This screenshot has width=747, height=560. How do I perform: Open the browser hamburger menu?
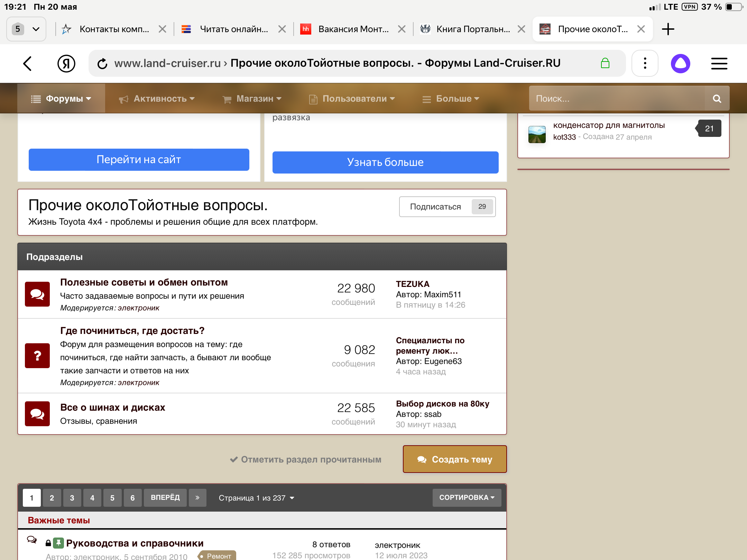click(719, 64)
